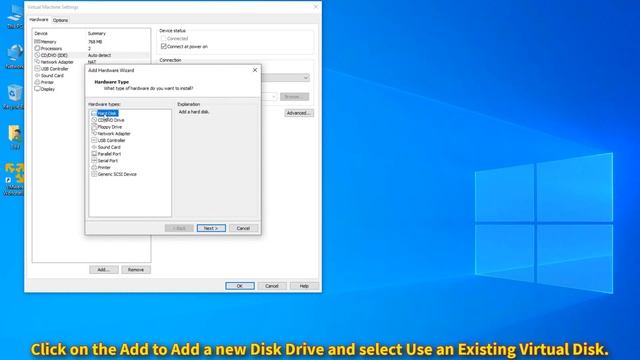Open the user folder desktop icon
640x360 pixels.
[x=15, y=137]
